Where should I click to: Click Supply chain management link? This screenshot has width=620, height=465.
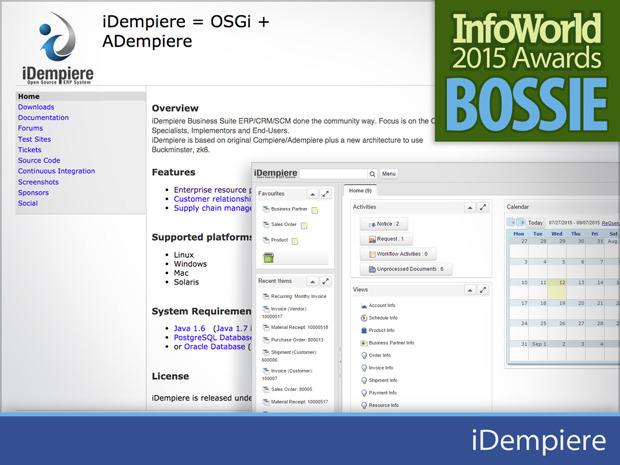click(x=213, y=208)
